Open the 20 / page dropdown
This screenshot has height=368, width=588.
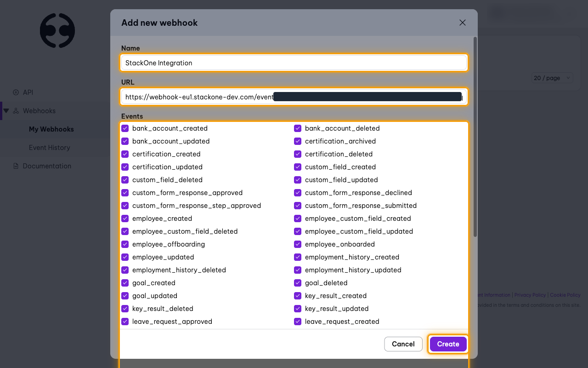click(x=553, y=78)
